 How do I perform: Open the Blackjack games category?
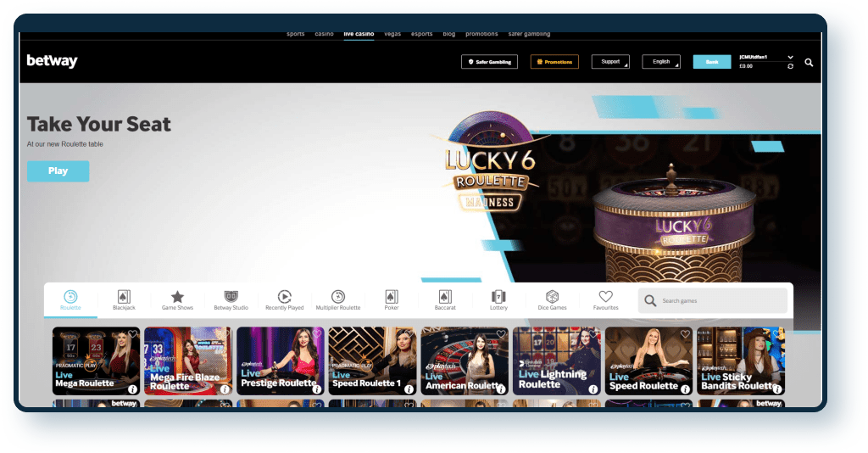[x=124, y=300]
